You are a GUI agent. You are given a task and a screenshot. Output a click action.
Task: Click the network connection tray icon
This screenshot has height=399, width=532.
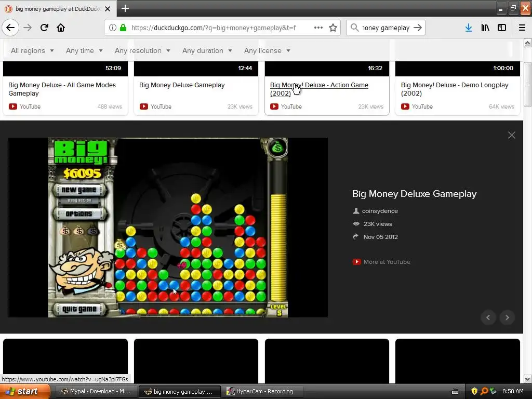click(494, 391)
